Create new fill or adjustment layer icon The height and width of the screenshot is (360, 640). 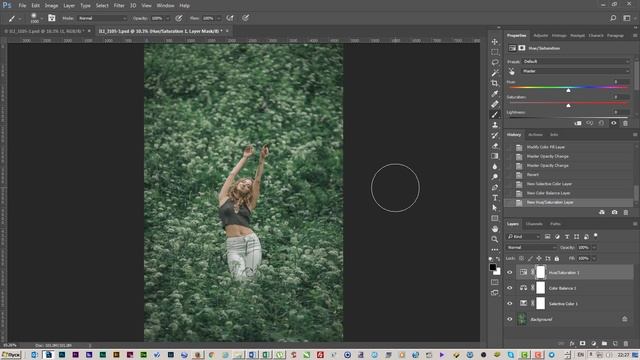point(593,344)
